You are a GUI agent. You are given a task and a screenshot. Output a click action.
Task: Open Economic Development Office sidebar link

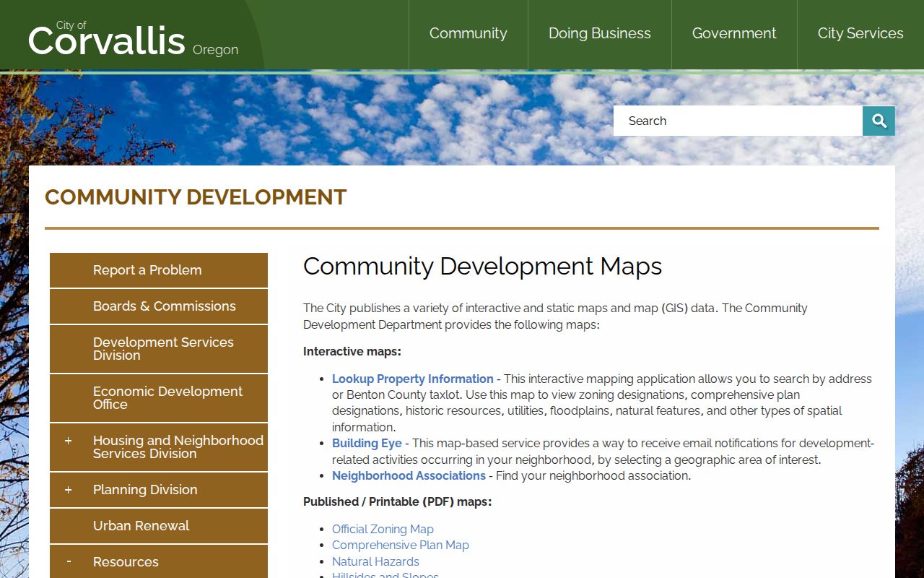[159, 398]
